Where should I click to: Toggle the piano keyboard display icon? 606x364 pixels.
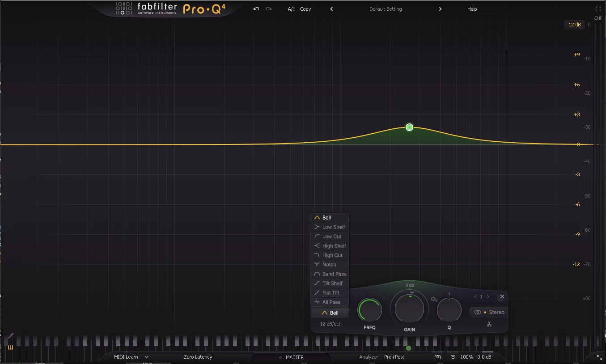(10, 347)
